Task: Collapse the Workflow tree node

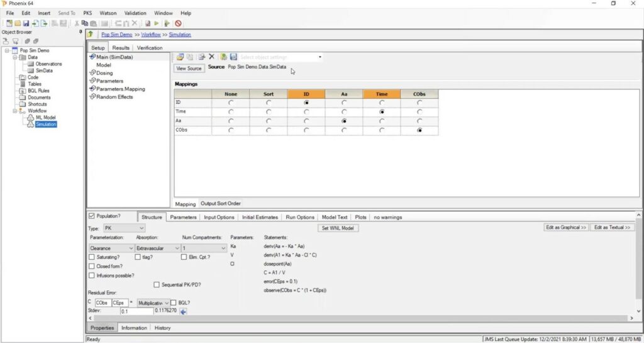Action: click(14, 111)
